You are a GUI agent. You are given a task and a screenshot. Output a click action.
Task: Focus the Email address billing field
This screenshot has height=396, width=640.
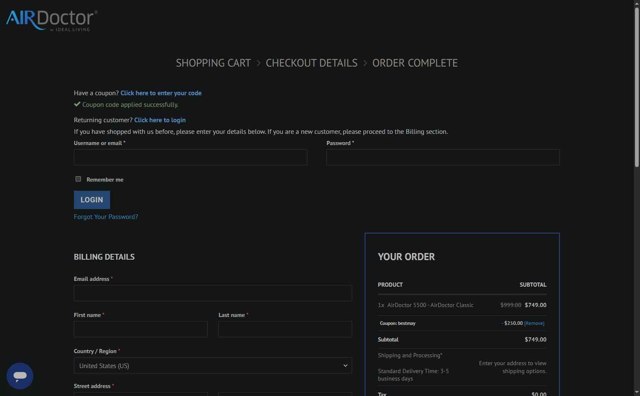click(213, 293)
